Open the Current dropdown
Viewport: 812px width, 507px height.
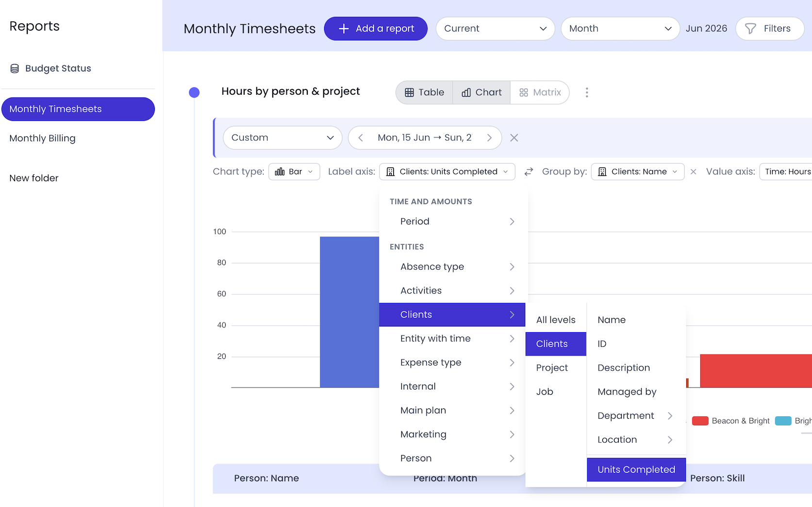point(495,29)
